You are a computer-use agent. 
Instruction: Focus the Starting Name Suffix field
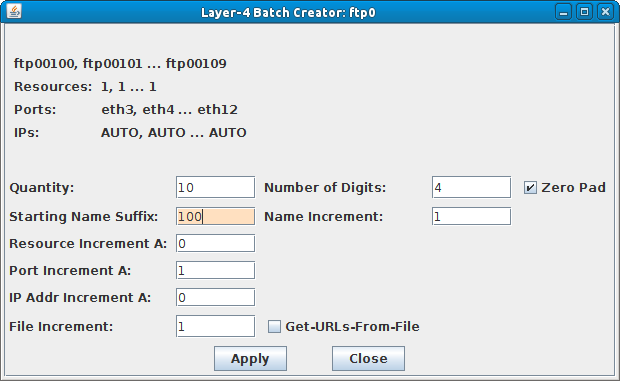point(215,217)
